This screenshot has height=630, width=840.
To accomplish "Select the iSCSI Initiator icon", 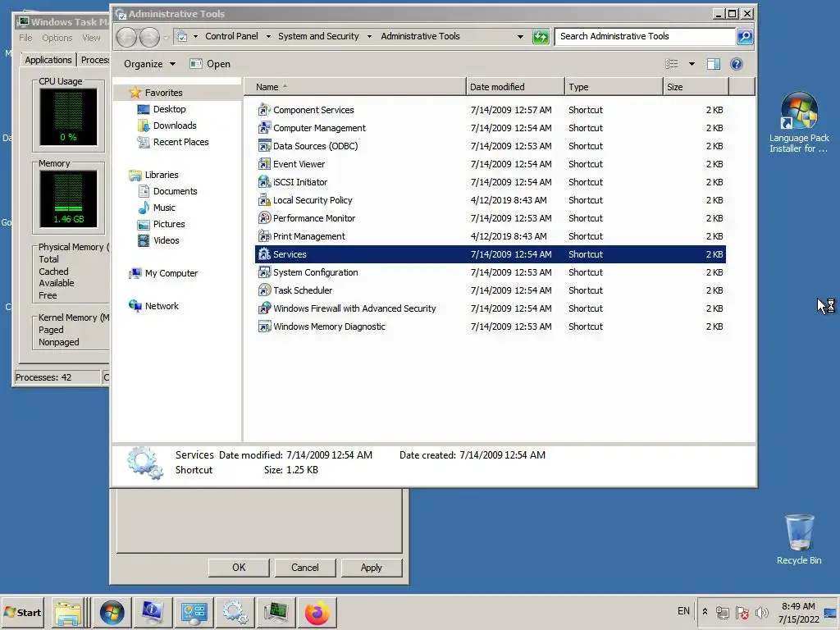I will [264, 182].
